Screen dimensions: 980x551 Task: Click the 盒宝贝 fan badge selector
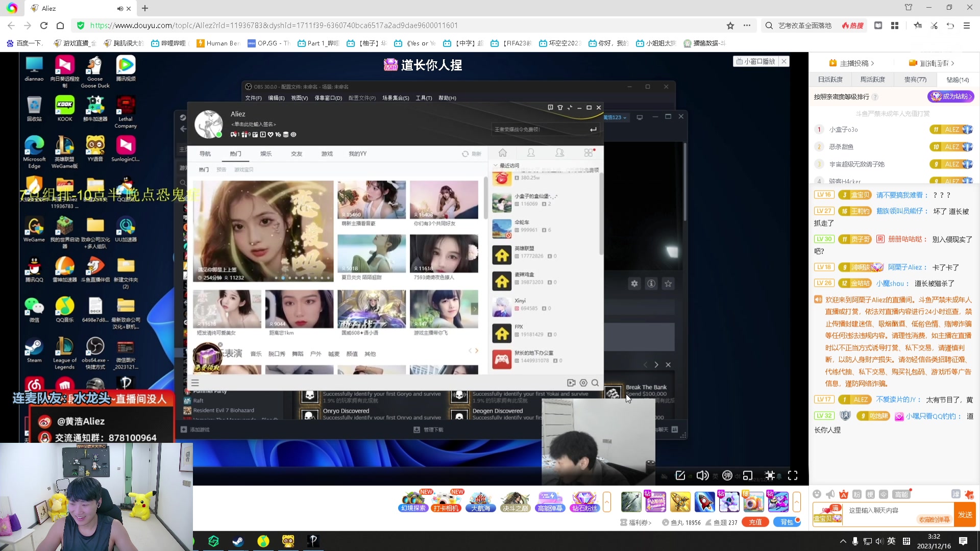(x=827, y=514)
